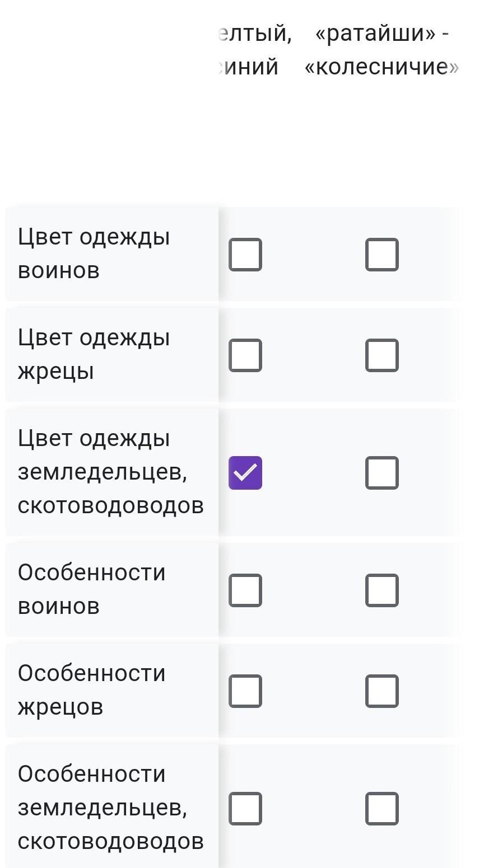Viewport: 484px width, 868px height.
Task: Tick «ратайши» box for Цвет одежды жрецы
Action: (x=382, y=355)
